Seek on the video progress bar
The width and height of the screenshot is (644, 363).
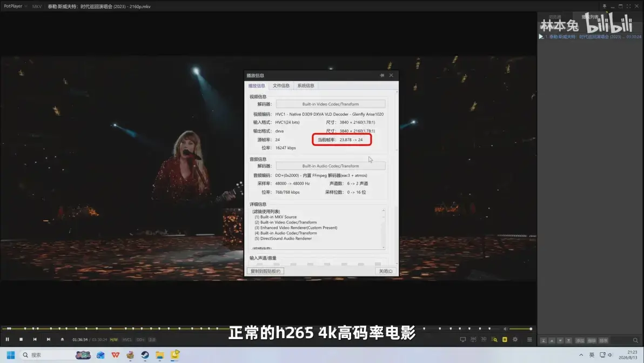pos(251,328)
